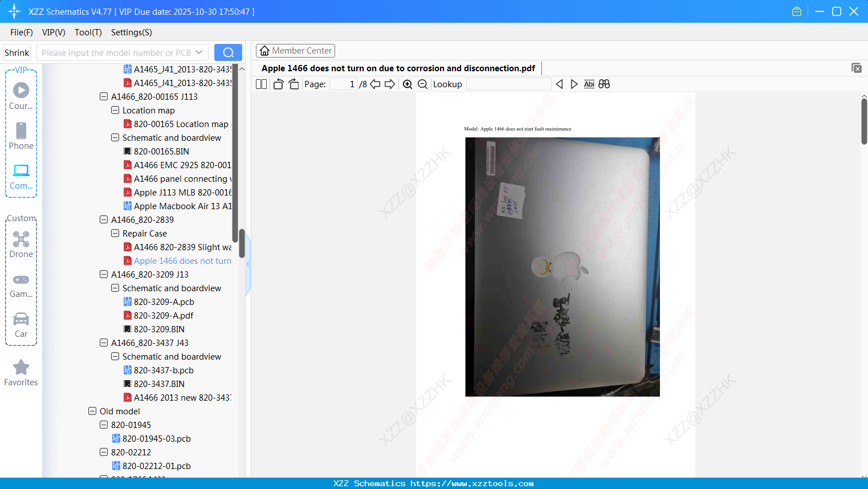This screenshot has width=868, height=489.
Task: Select the Phone category icon
Action: pos(21,136)
